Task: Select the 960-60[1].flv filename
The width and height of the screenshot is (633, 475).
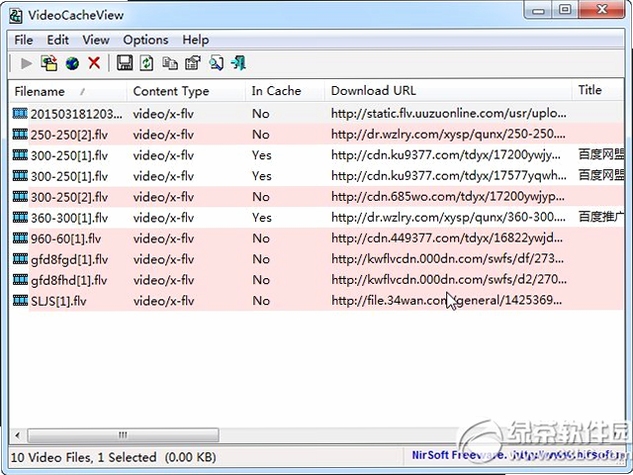Action: (x=66, y=239)
